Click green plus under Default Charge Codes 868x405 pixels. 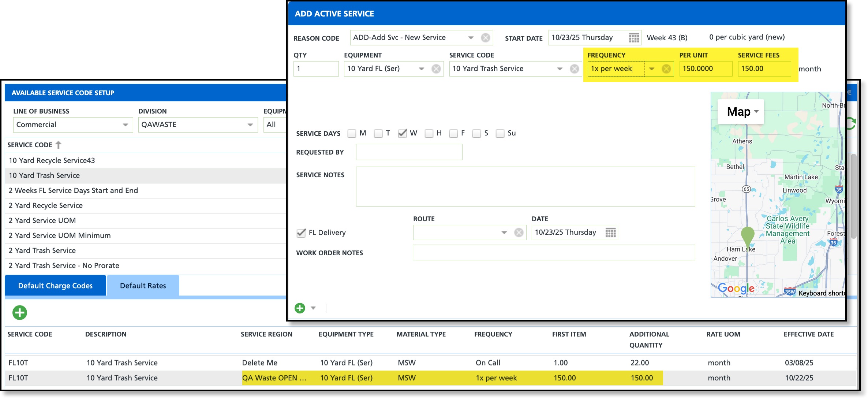[20, 312]
